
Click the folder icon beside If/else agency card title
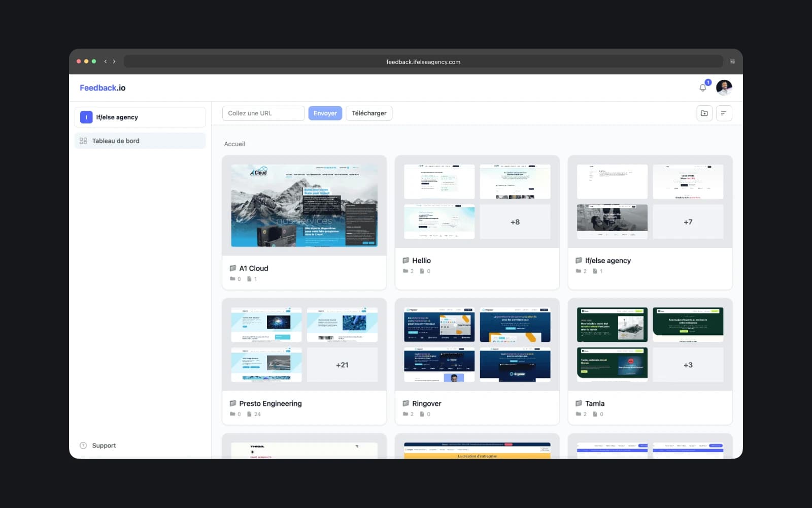point(579,261)
